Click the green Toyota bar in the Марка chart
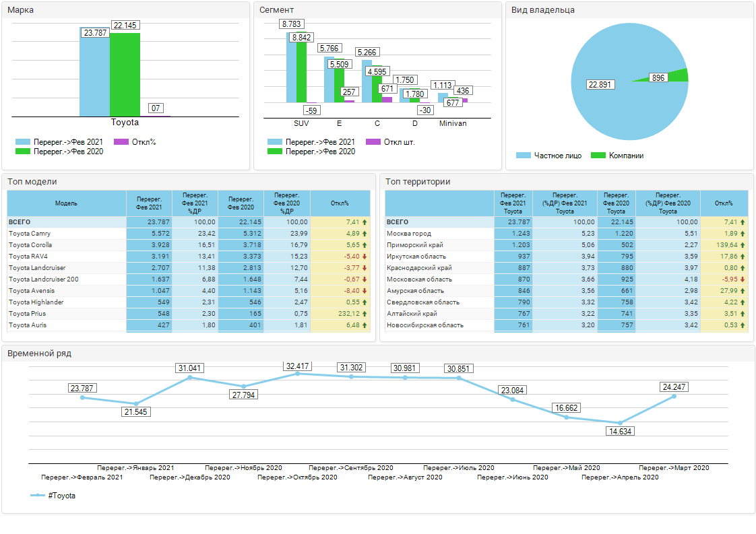The width and height of the screenshot is (756, 534). (x=125, y=75)
